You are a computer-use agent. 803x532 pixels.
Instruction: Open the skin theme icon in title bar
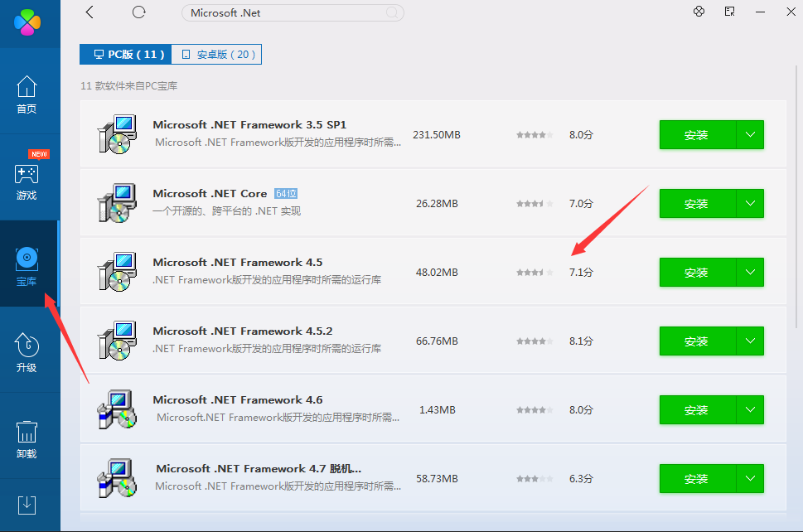699,12
